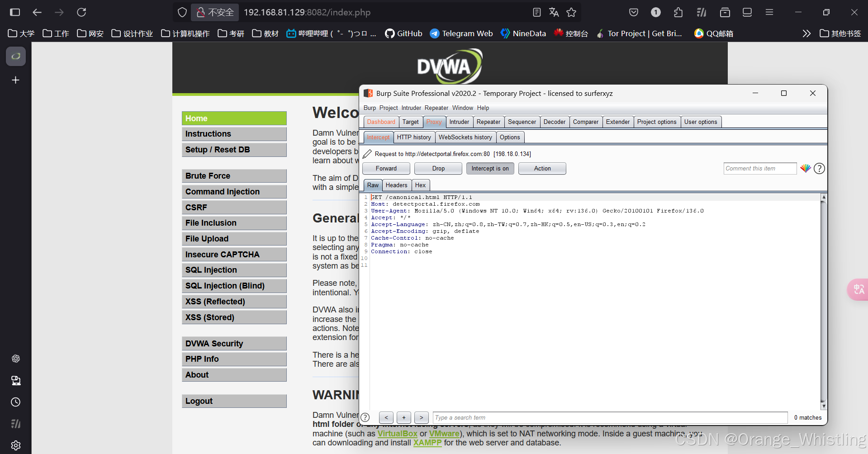Click the Burp intercept help icon
The height and width of the screenshot is (454, 868).
(819, 169)
